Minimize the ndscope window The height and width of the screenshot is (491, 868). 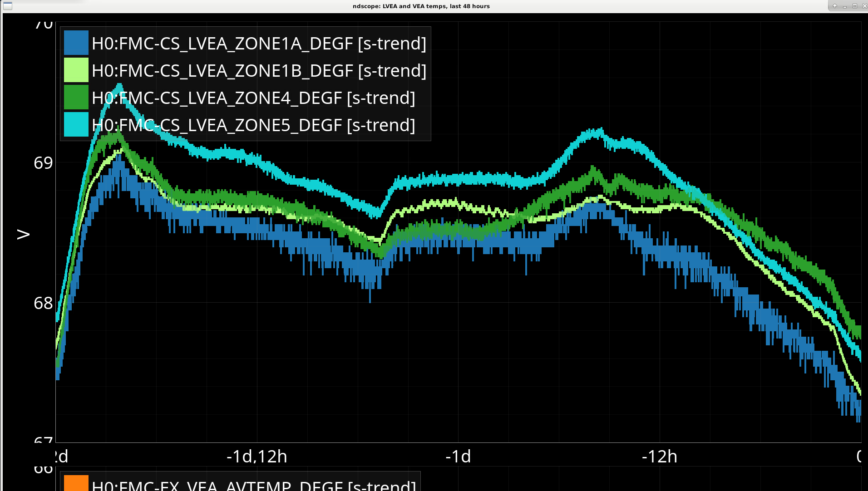coord(844,6)
